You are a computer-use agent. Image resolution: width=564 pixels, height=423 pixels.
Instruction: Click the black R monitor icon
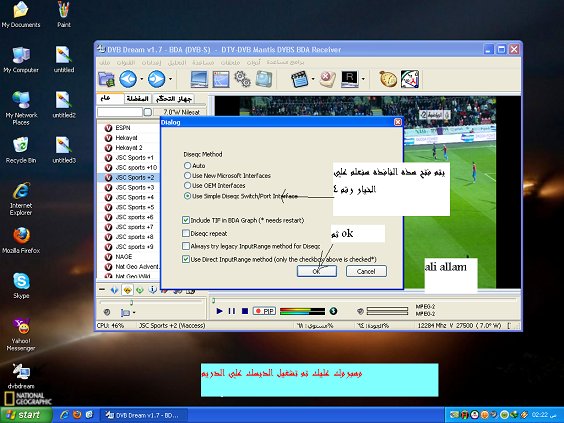350,79
